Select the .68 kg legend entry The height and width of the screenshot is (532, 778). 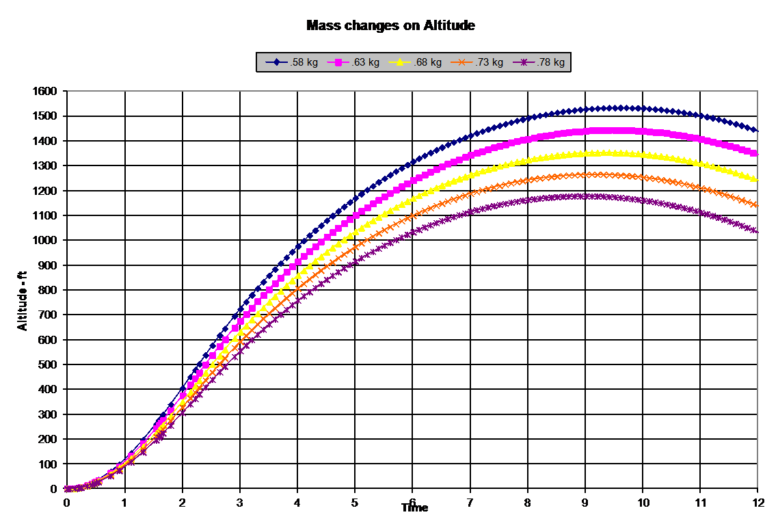(x=415, y=62)
